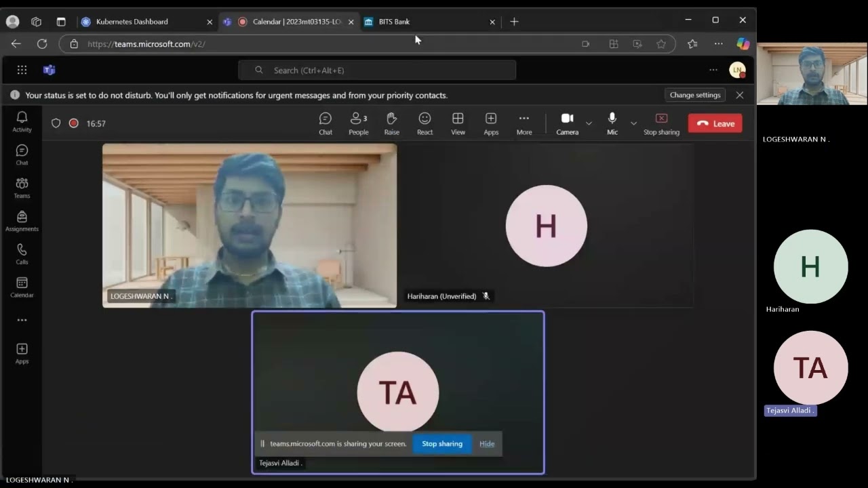Raise hand in meeting
Screen dimensions: 868x488
pyautogui.click(x=392, y=123)
